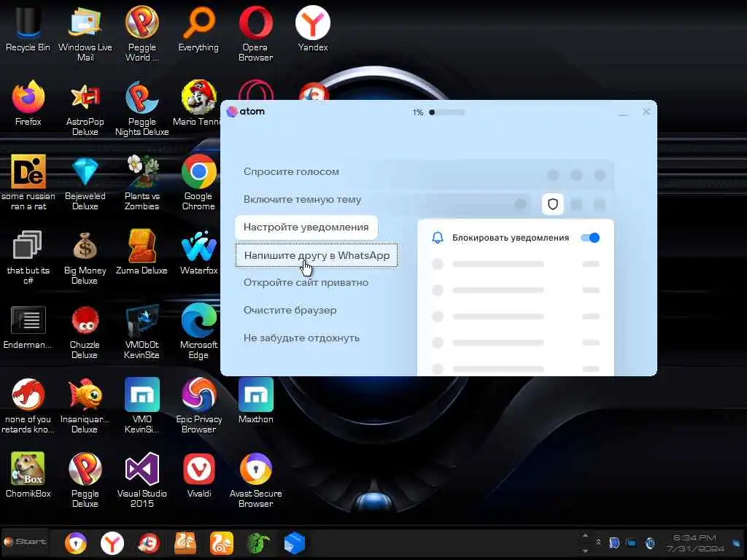
Task: Launch Waterfox browser shortcut
Action: (198, 252)
